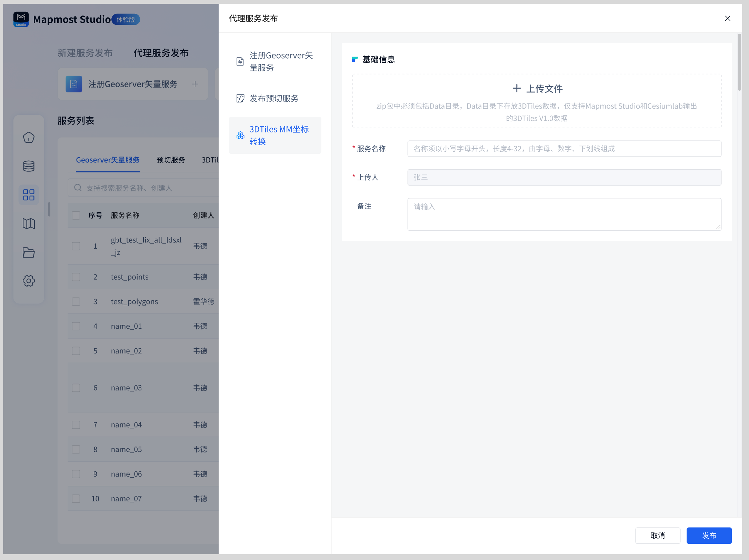The width and height of the screenshot is (749, 560).
Task: Toggle the select-all header checkbox
Action: pyautogui.click(x=76, y=216)
